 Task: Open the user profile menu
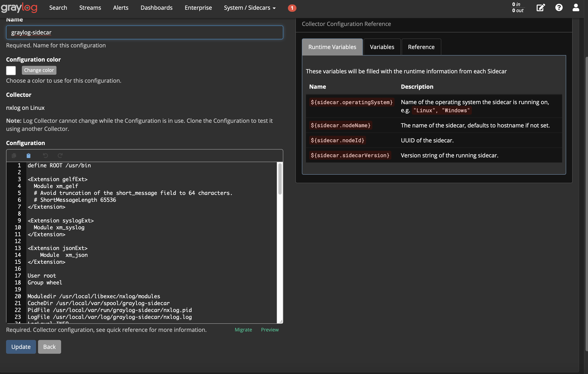point(575,7)
